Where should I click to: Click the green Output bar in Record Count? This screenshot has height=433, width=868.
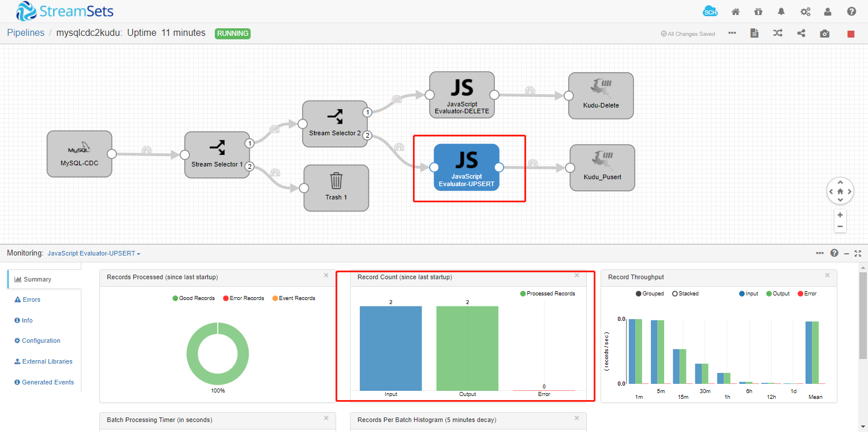pyautogui.click(x=467, y=348)
